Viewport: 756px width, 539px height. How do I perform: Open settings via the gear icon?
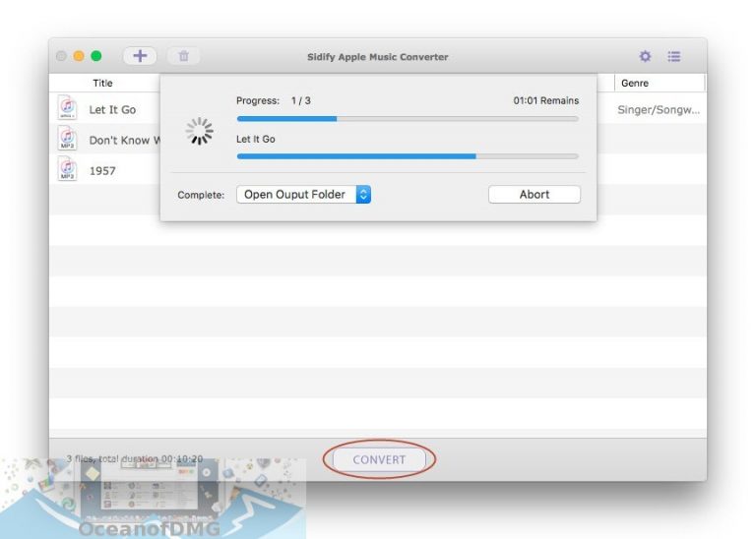pos(645,56)
